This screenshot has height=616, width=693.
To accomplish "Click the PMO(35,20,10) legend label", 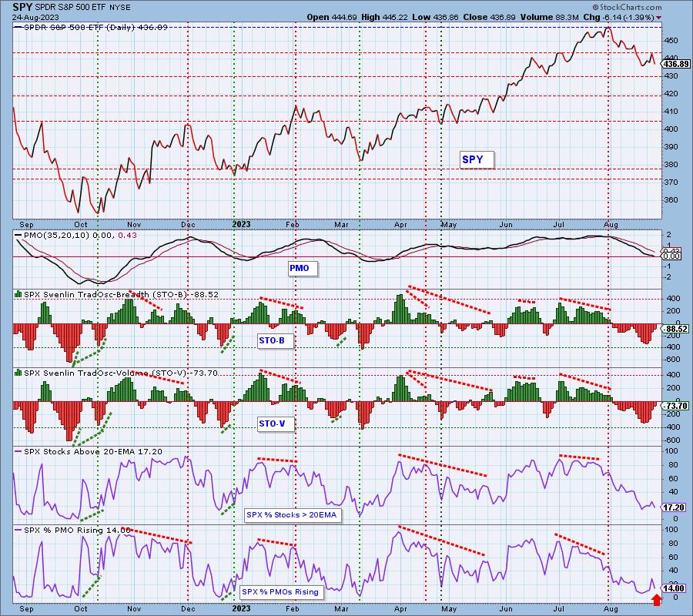I will (x=75, y=236).
